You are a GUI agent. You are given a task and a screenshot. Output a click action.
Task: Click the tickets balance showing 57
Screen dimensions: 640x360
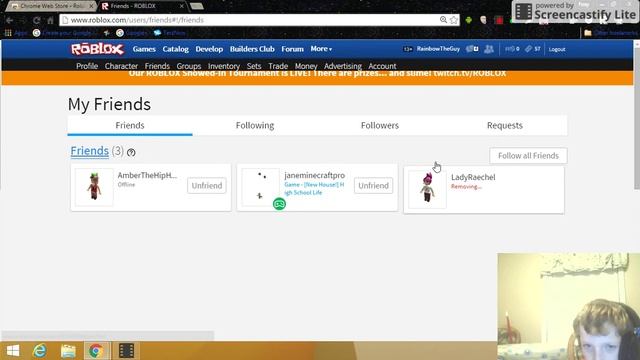533,49
